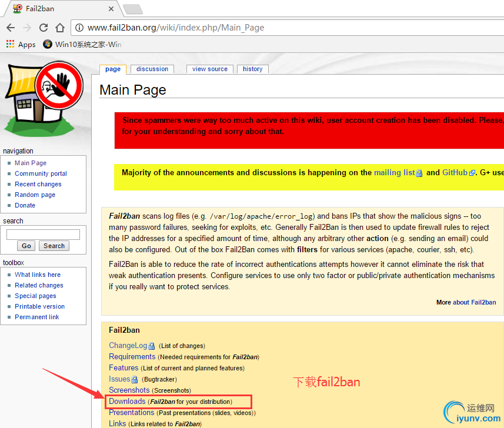Open the history tab
504x428 pixels.
253,69
